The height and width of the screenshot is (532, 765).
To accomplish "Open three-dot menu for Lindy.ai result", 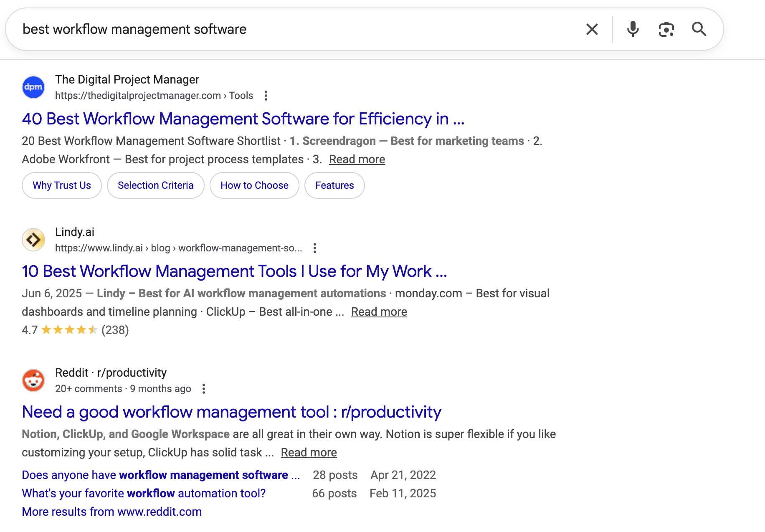I will [x=315, y=248].
